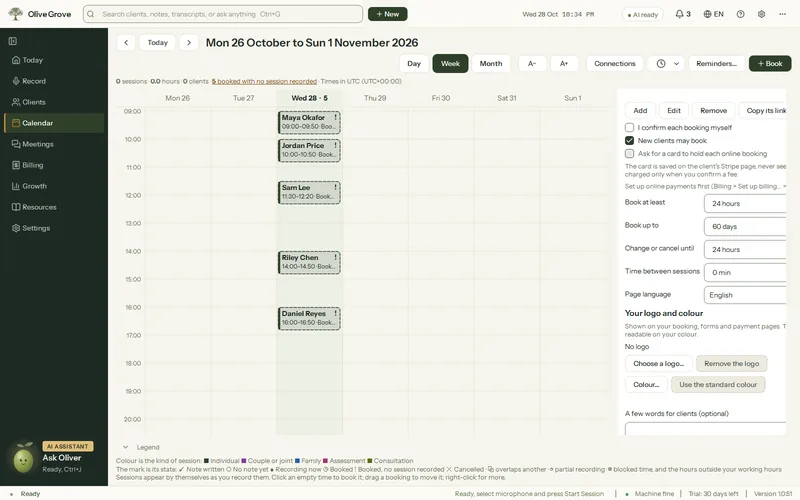The image size is (800, 500).
Task: Open the Billing page label in sidebar
Action: tap(33, 165)
